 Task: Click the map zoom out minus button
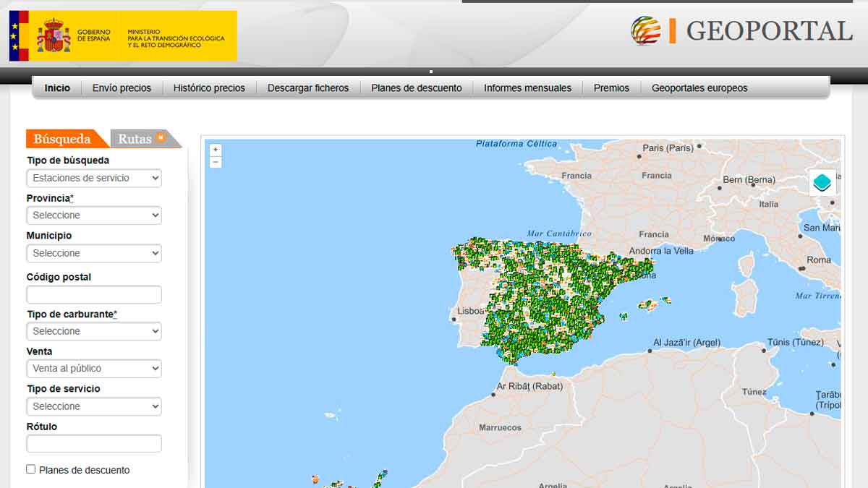coord(216,162)
